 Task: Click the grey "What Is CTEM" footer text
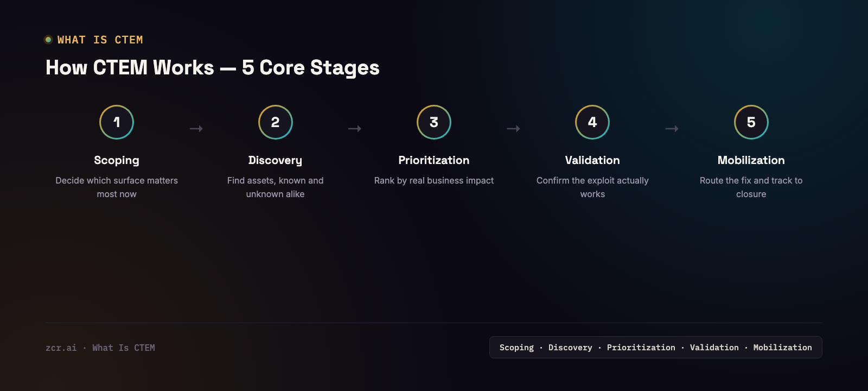click(x=124, y=348)
